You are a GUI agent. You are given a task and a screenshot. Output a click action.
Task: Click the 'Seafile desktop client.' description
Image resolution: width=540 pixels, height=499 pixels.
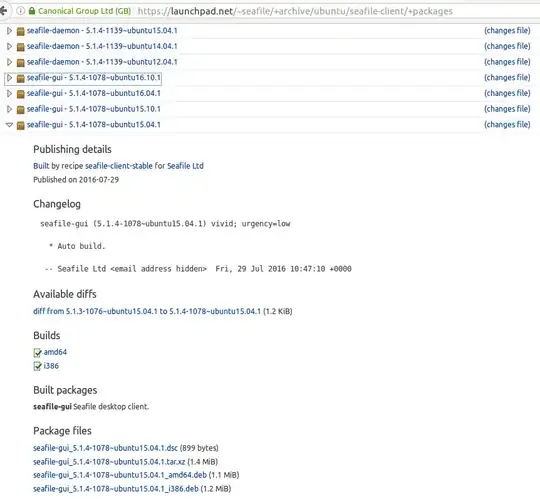(x=111, y=407)
